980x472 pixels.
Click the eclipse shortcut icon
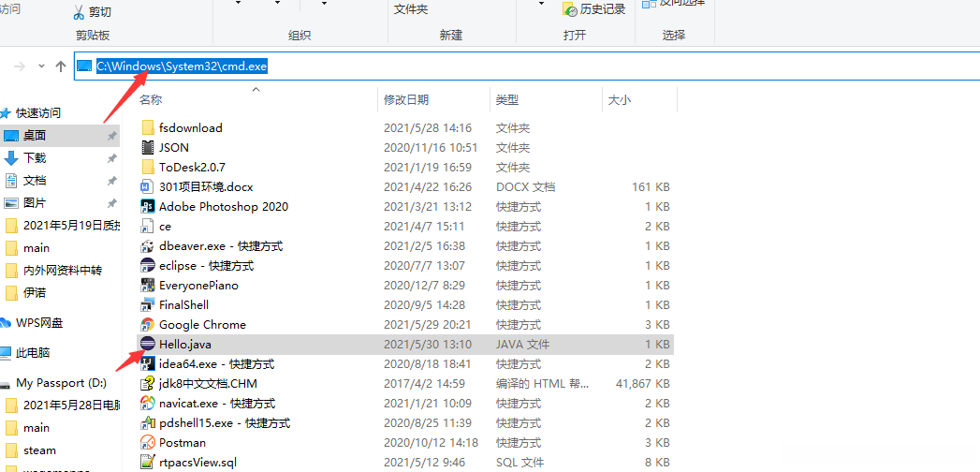pyautogui.click(x=148, y=266)
